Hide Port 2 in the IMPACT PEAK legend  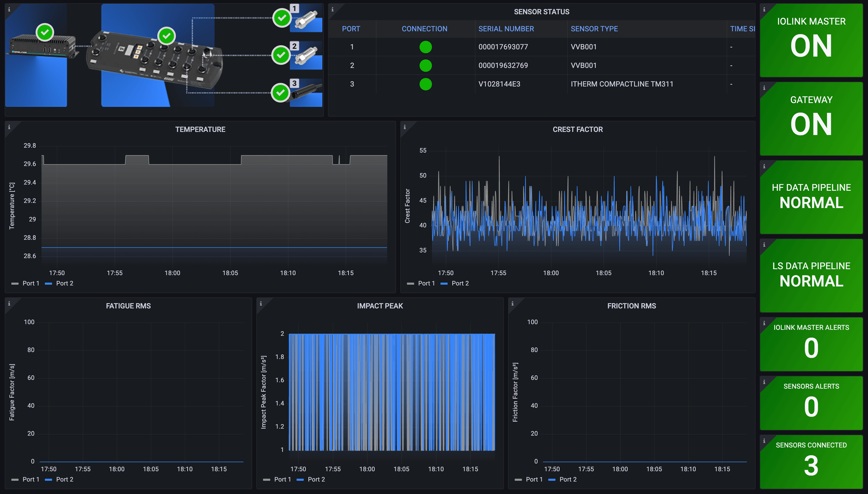(316, 479)
